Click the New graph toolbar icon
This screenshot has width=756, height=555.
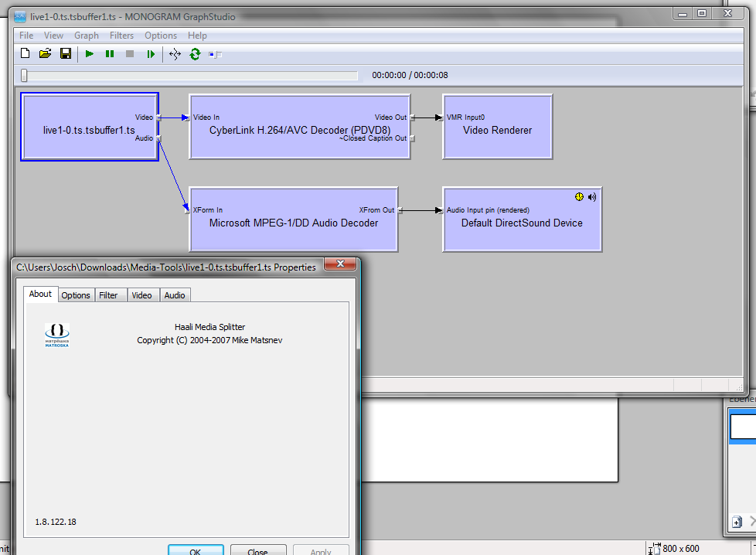[x=25, y=53]
